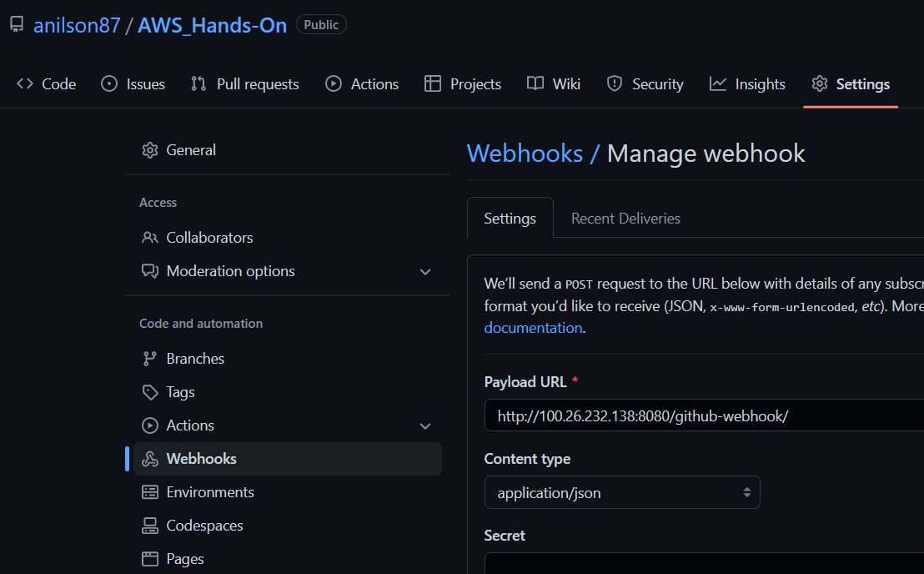This screenshot has height=574, width=924.
Task: Select Webhooks in the sidebar
Action: click(288, 459)
